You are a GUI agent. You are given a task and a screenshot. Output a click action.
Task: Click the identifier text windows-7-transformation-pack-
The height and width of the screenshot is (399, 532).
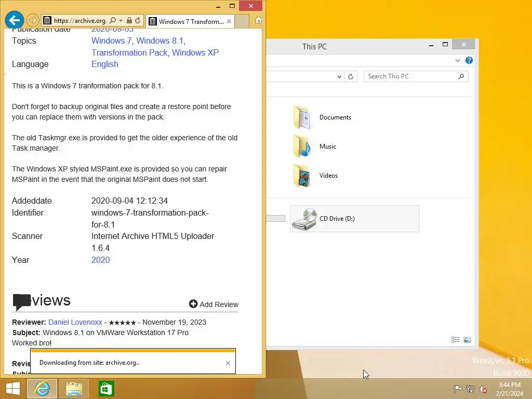point(150,212)
